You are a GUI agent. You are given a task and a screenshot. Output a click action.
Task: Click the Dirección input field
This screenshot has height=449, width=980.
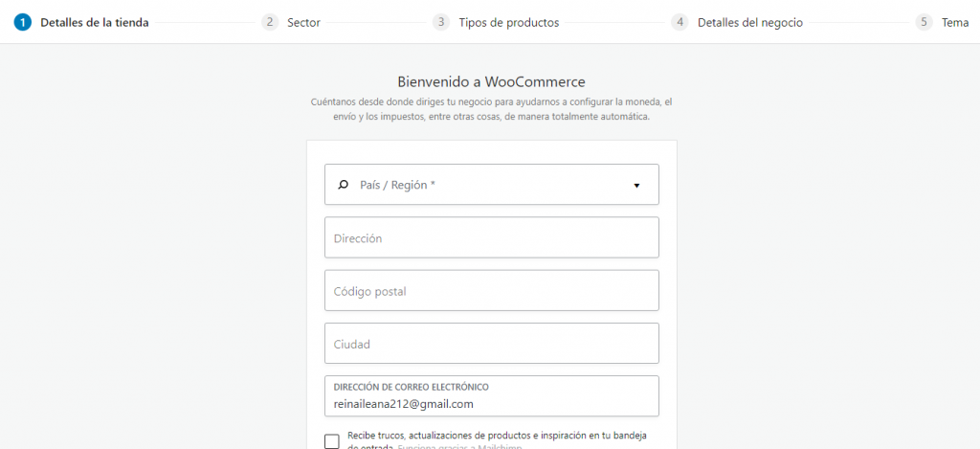(491, 237)
